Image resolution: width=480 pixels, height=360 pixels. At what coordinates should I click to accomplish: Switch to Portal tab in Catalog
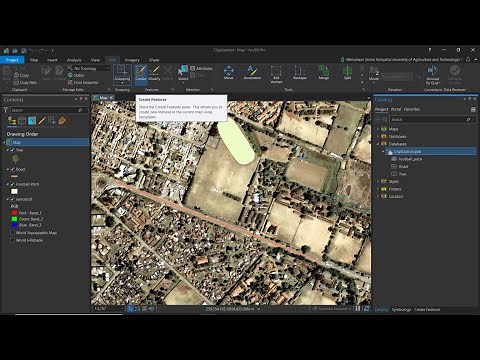396,109
